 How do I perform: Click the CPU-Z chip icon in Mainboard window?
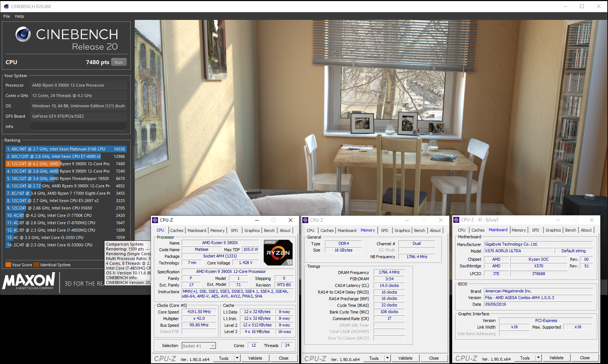point(457,220)
